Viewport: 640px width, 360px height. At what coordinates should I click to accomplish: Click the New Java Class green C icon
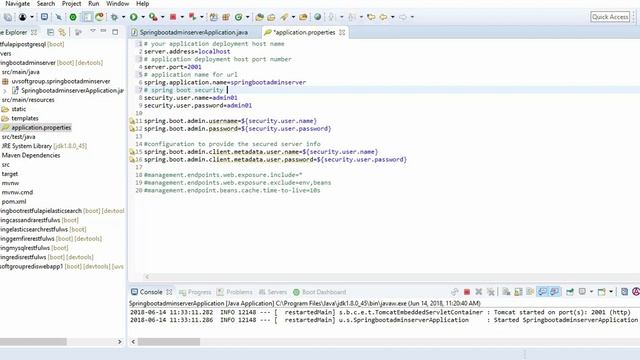tap(238, 17)
